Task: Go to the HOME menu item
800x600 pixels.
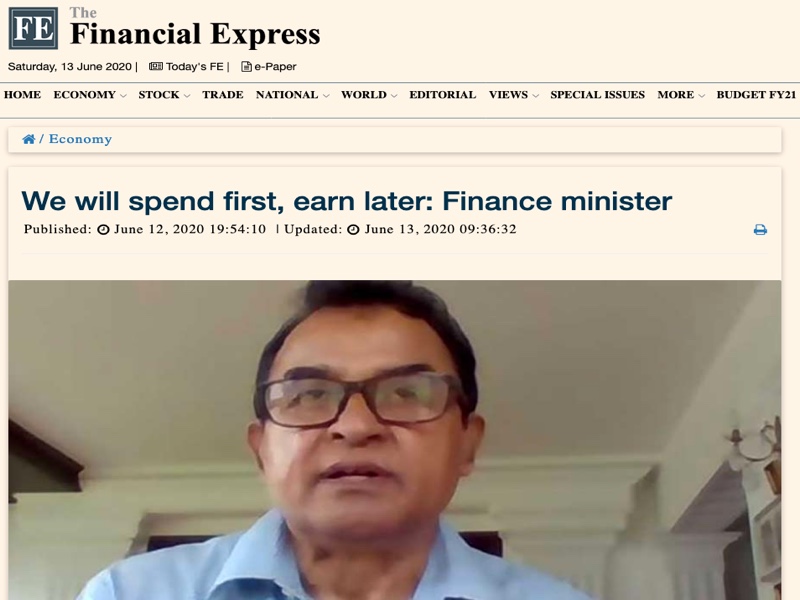Action: [22, 95]
